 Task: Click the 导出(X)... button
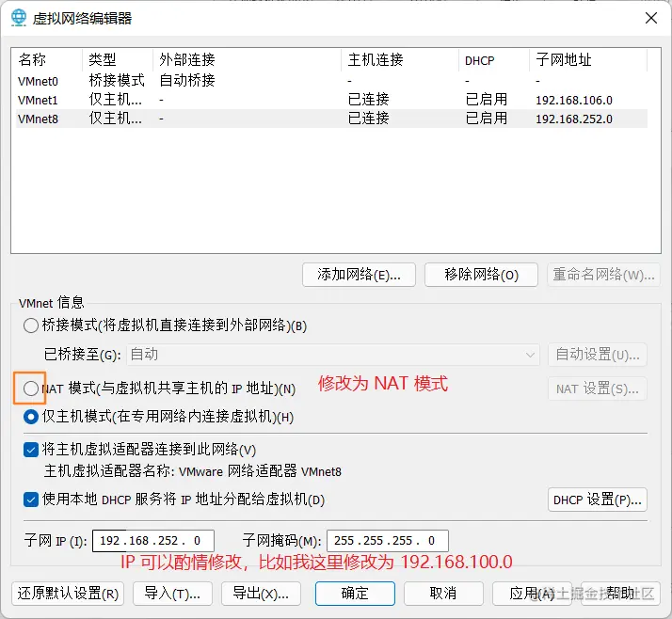coord(261,594)
